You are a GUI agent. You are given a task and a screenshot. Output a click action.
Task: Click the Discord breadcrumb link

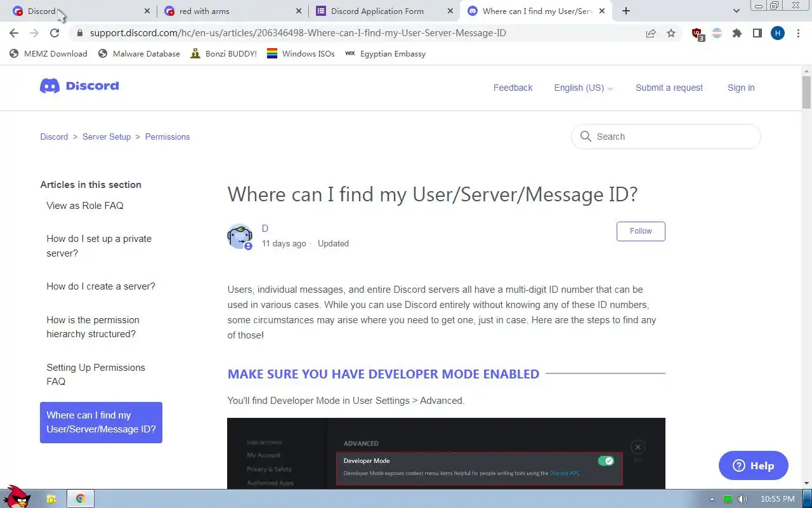[x=54, y=137]
